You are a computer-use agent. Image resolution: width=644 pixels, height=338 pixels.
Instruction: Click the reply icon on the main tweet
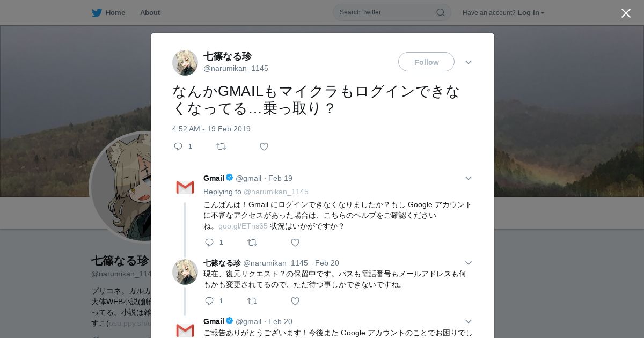point(178,146)
